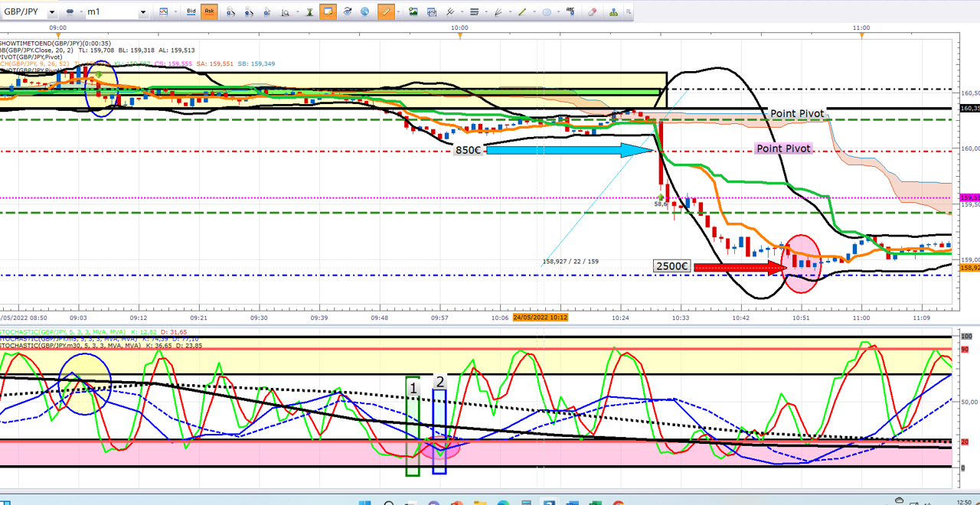This screenshot has width=980, height=505.
Task: Click the 11:00 time axis marker
Action: [x=861, y=28]
